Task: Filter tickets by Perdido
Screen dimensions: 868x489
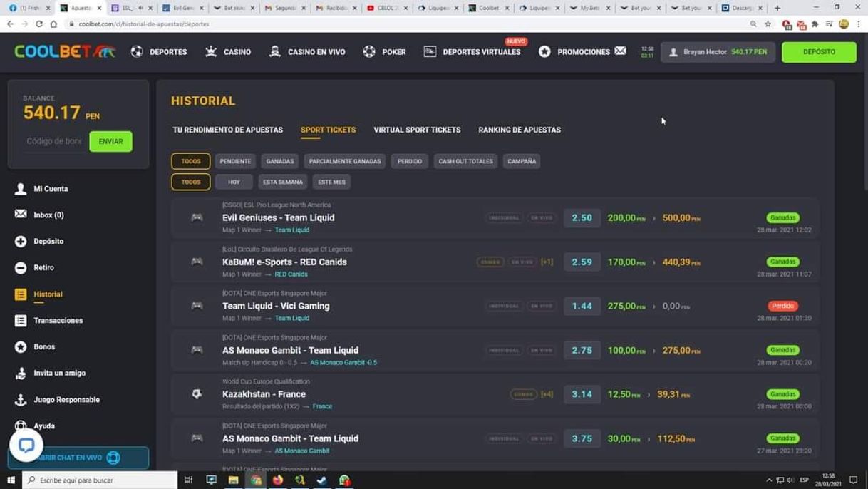Action: [x=410, y=161]
